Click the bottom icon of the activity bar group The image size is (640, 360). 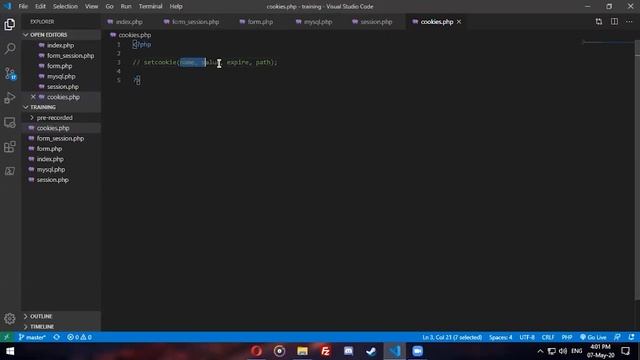click(x=10, y=171)
